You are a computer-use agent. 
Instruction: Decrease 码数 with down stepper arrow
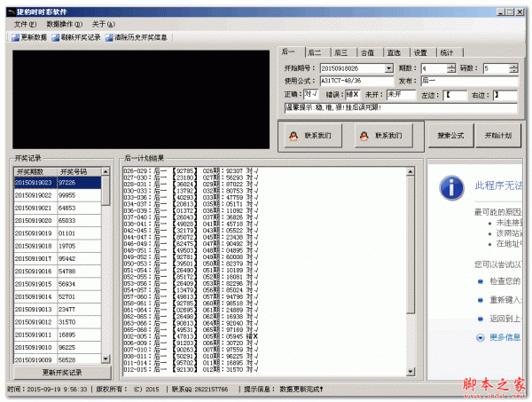point(513,71)
